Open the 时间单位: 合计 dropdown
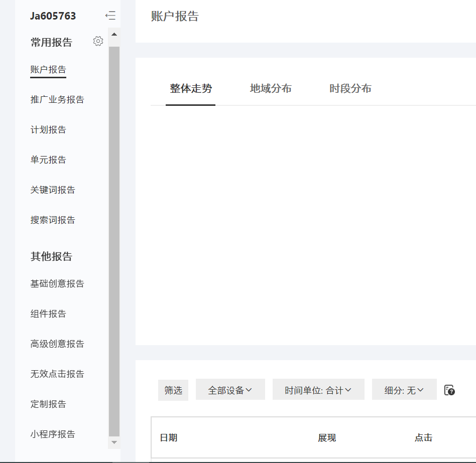Viewport: 476px width, 463px height. 318,390
